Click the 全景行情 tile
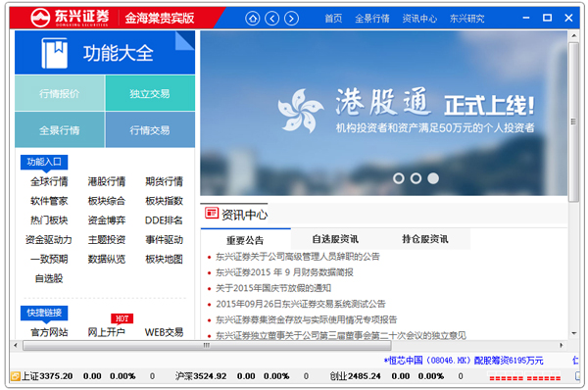The width and height of the screenshot is (588, 390). click(59, 129)
